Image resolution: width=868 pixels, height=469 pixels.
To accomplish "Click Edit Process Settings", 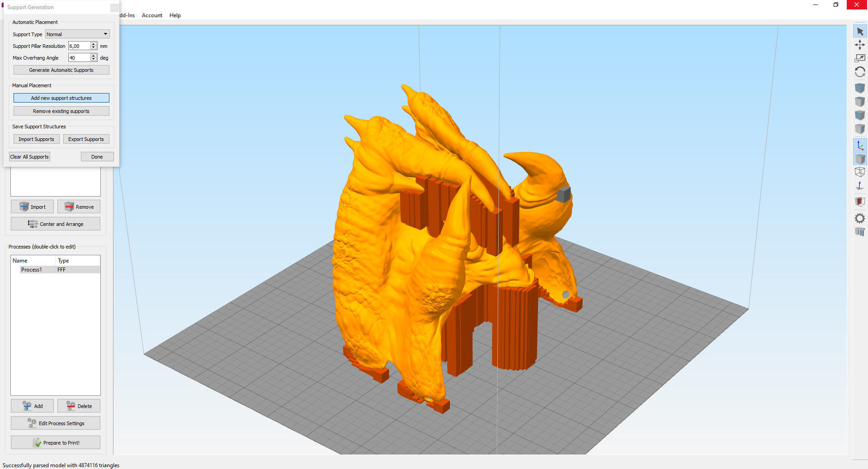I will [56, 423].
